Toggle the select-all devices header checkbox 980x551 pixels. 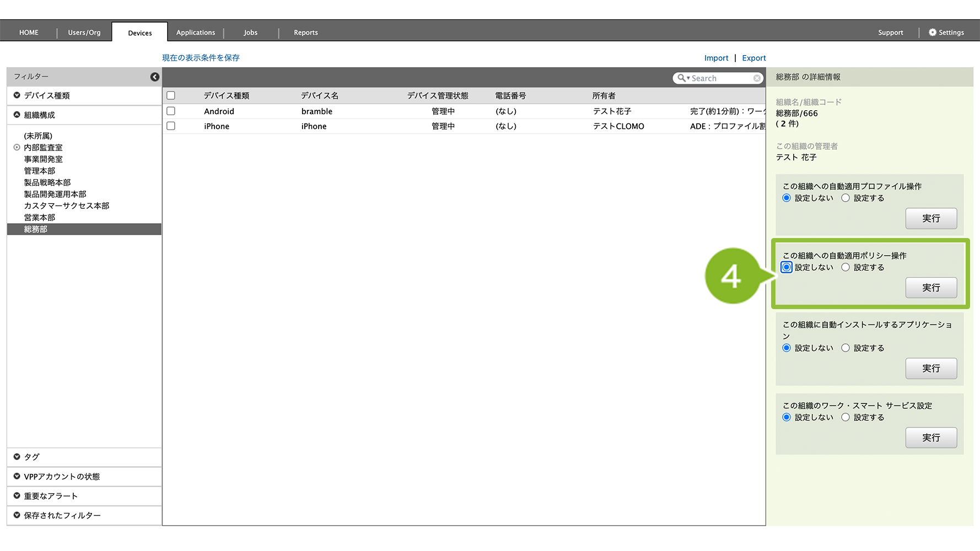[x=171, y=95]
